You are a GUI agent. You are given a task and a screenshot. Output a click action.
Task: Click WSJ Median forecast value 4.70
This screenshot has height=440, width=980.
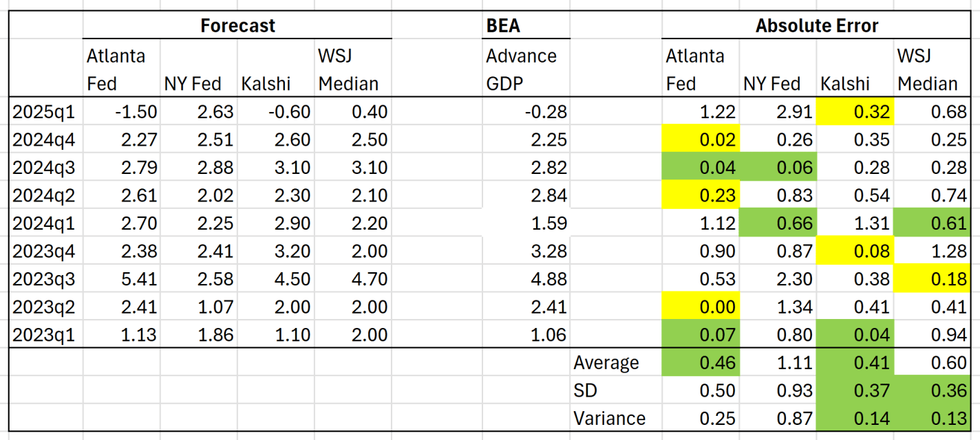352,279
